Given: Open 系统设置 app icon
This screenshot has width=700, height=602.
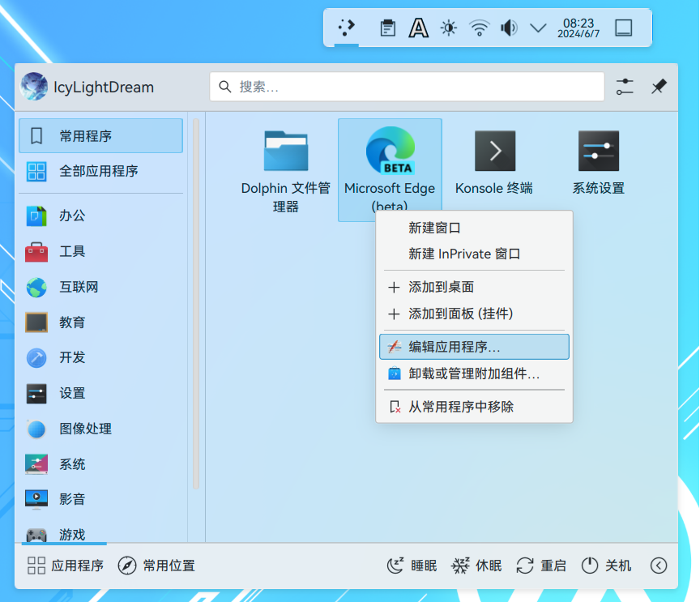Looking at the screenshot, I should [x=599, y=152].
